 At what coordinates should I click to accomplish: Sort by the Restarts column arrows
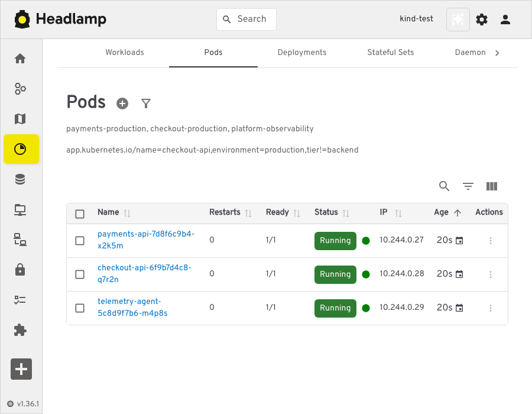click(248, 213)
